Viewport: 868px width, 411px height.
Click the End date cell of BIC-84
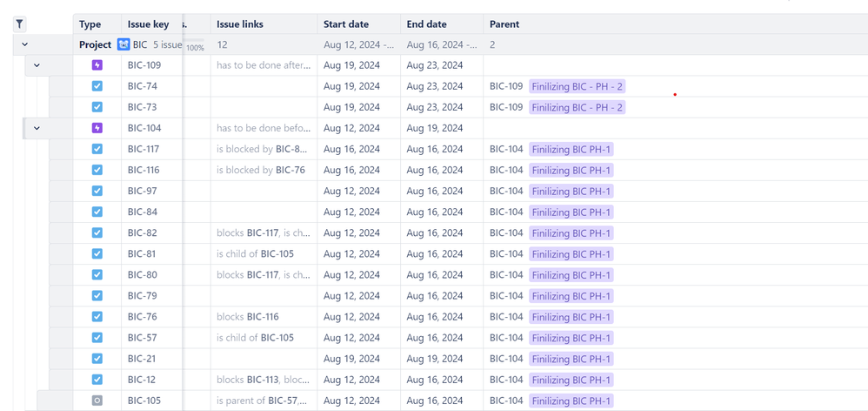point(434,212)
